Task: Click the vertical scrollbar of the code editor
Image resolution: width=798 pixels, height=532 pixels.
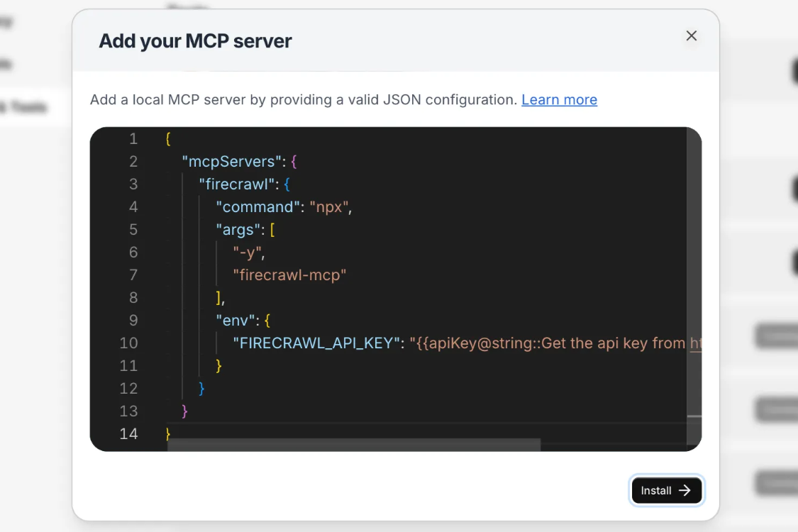Action: 694,285
